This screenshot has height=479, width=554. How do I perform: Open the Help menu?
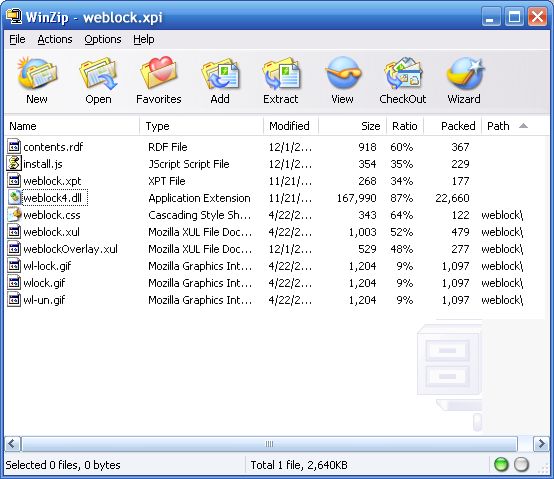143,39
